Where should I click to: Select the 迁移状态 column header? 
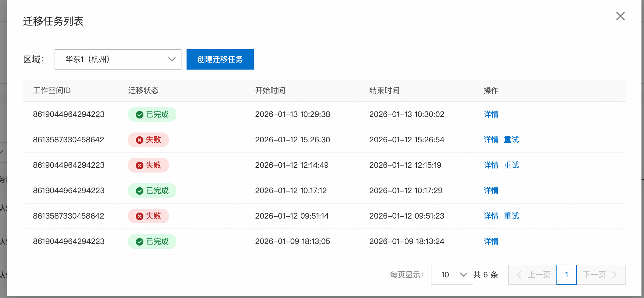pyautogui.click(x=143, y=91)
